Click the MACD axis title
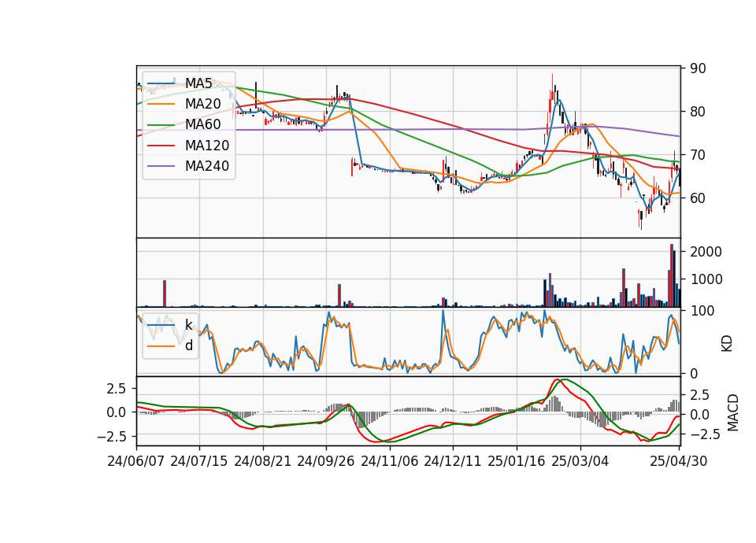 point(732,412)
